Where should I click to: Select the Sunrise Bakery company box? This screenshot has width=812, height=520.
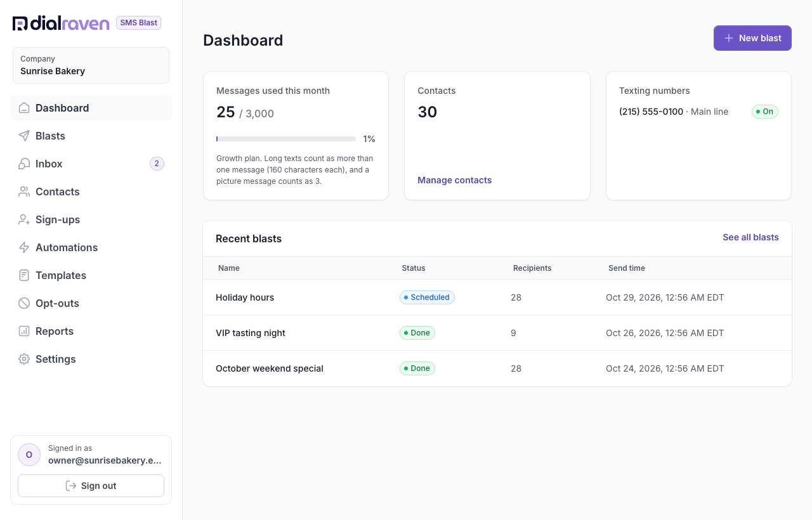91,65
